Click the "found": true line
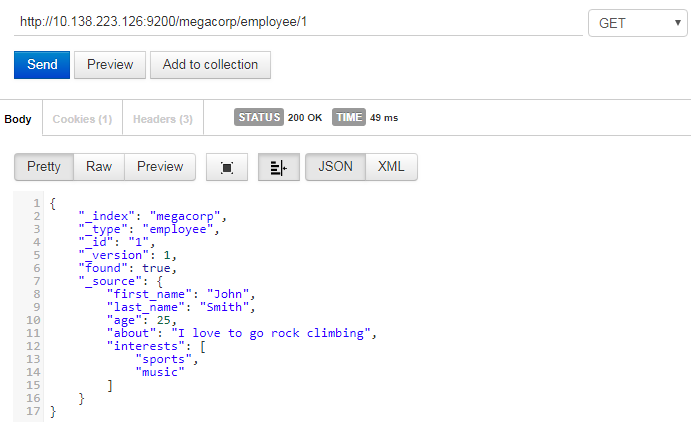Image resolution: width=691 pixels, height=445 pixels. [x=128, y=268]
